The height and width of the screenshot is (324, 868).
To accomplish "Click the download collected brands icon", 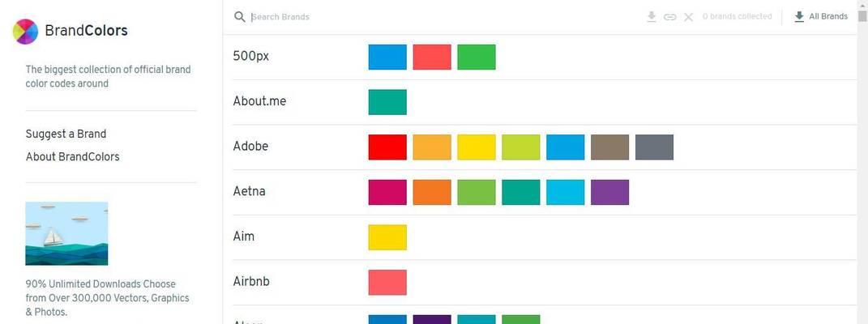I will pyautogui.click(x=652, y=17).
